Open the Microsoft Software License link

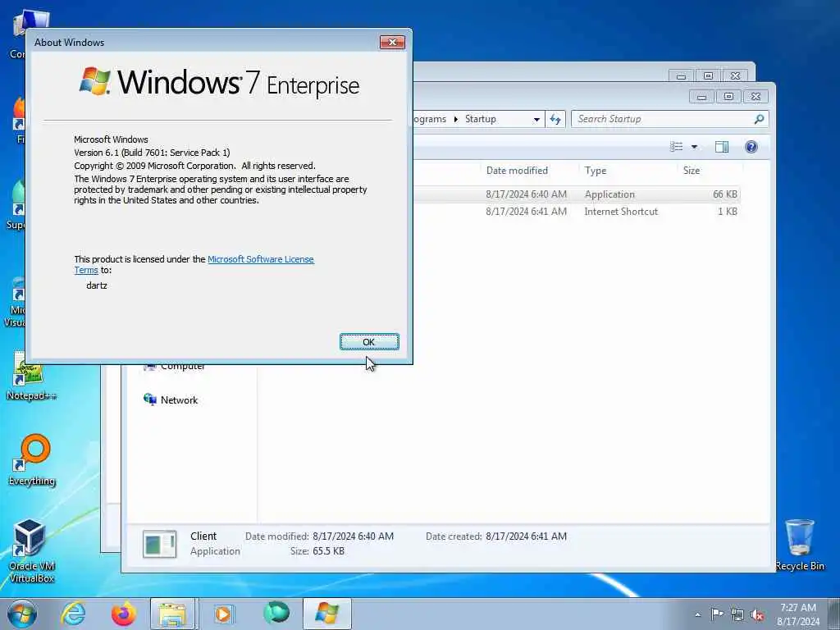coord(260,259)
